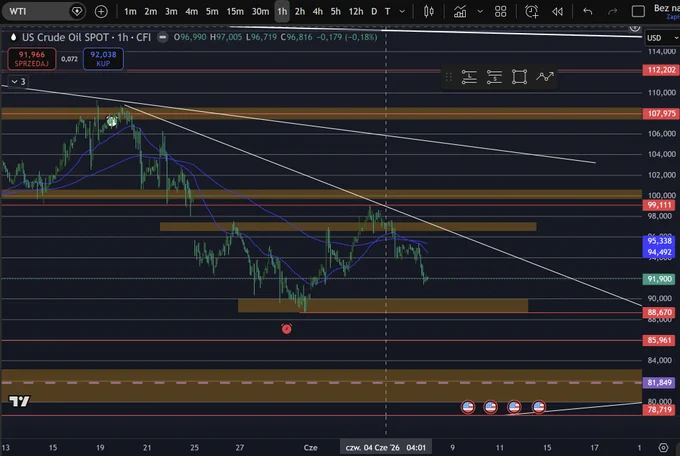The image size is (680, 456).
Task: Click TradingView logo on chart
Action: pyautogui.click(x=19, y=401)
